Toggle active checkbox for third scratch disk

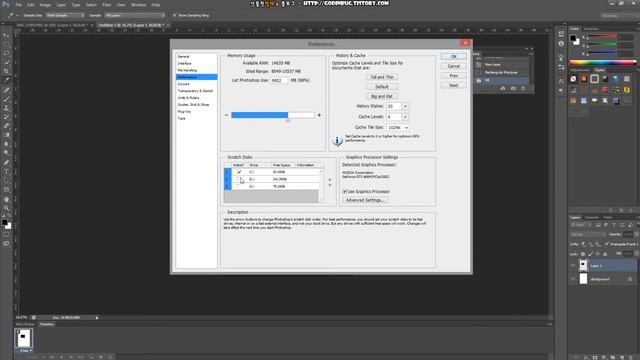point(239,186)
